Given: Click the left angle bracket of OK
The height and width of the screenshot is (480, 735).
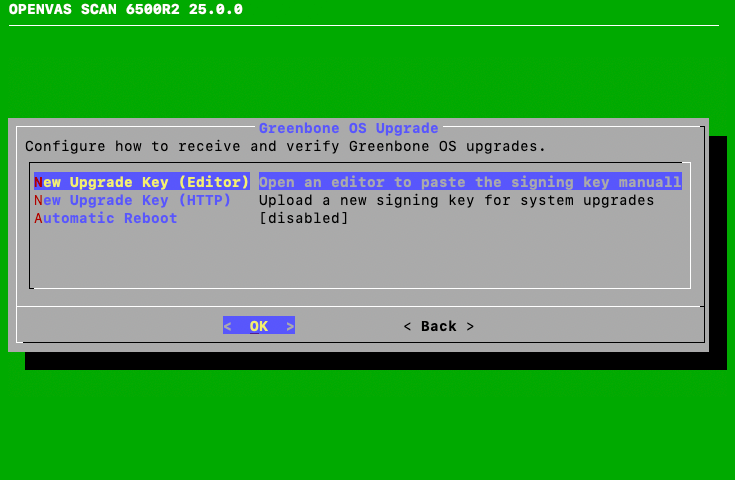Looking at the screenshot, I should pyautogui.click(x=228, y=326).
